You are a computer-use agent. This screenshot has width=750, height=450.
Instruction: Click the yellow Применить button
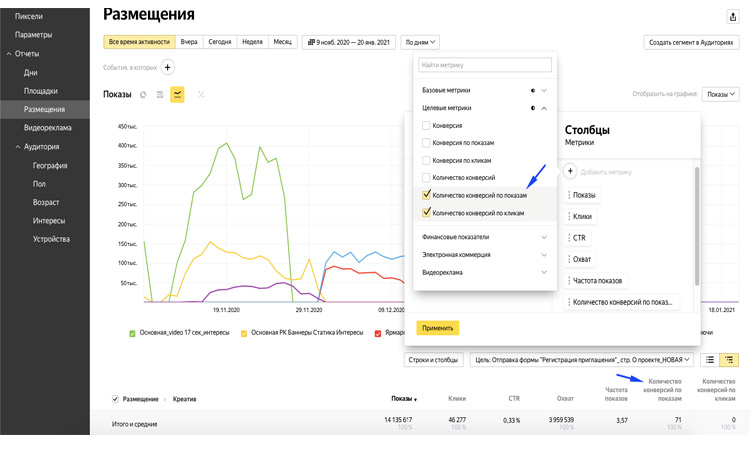[438, 327]
